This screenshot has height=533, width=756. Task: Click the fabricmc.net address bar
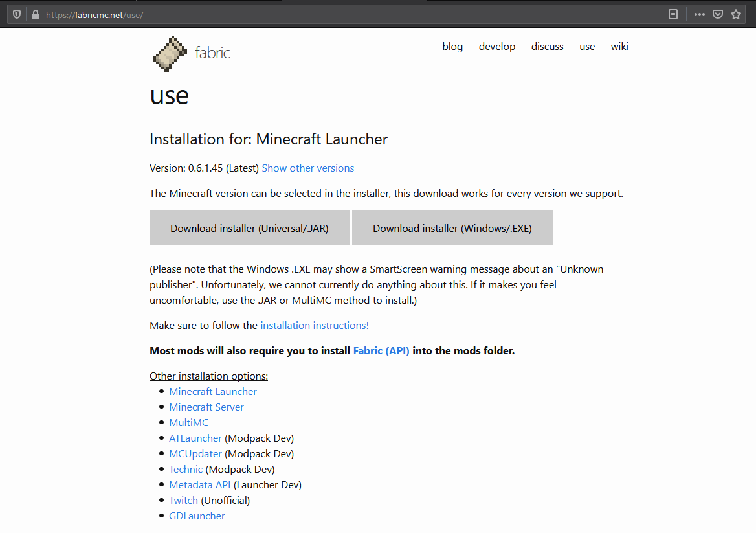(x=324, y=14)
